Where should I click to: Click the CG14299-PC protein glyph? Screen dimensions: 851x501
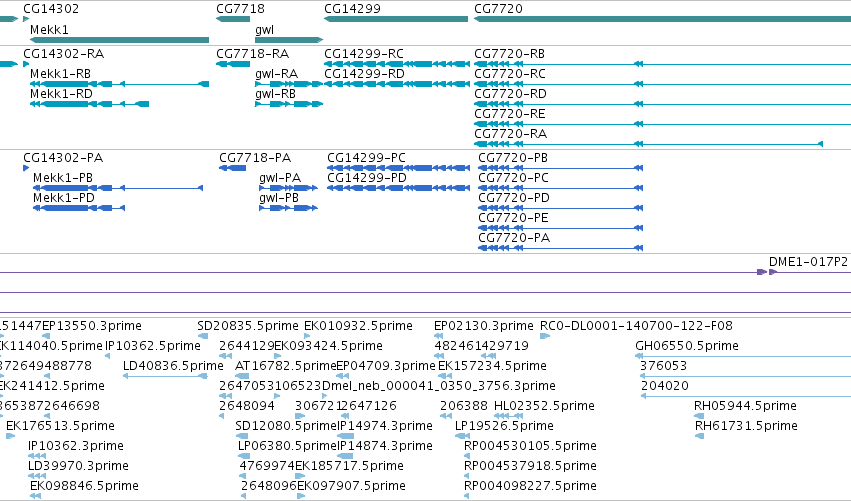coord(398,168)
